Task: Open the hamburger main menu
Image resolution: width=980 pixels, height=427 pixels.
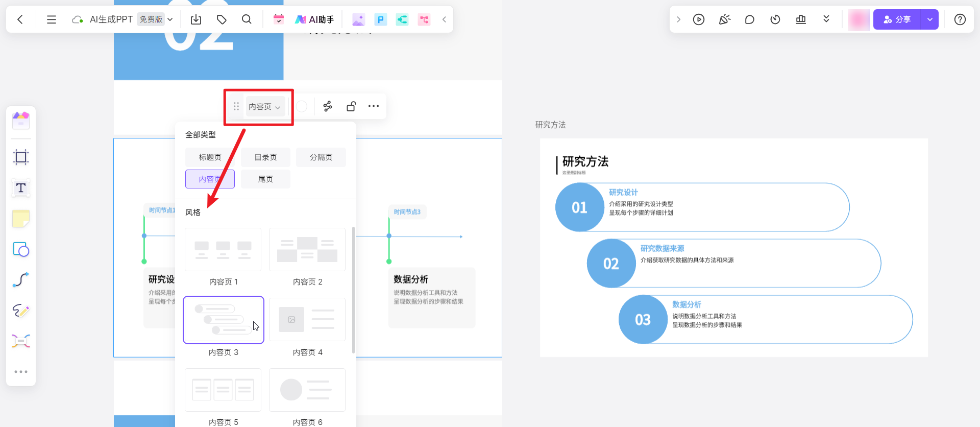Action: tap(52, 19)
